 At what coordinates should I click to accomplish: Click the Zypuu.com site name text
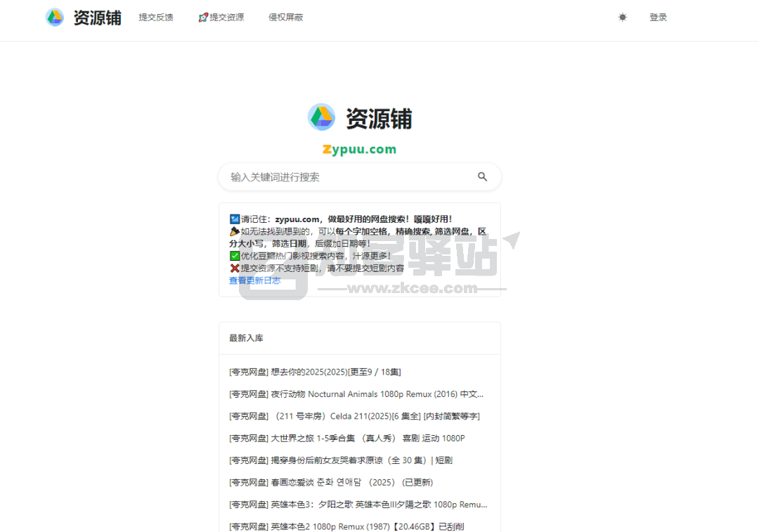click(359, 149)
